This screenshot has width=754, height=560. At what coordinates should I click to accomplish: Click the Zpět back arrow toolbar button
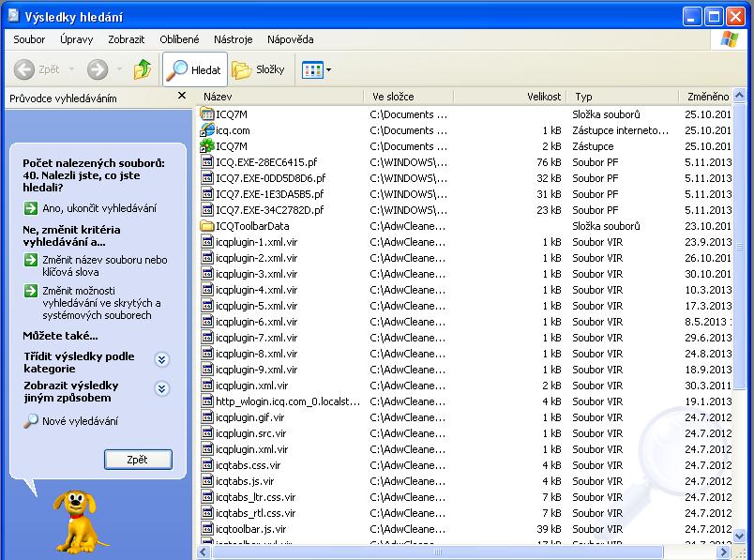click(x=37, y=69)
